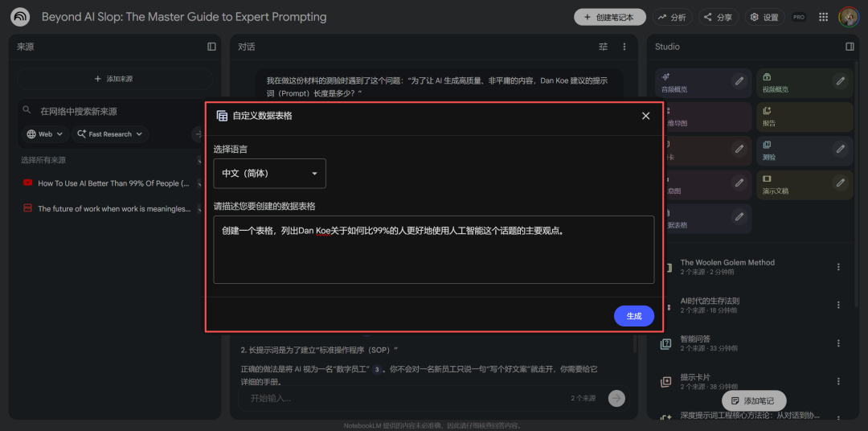Click citation number 3 in the chat
This screenshot has height=431, width=868.
pos(377,370)
